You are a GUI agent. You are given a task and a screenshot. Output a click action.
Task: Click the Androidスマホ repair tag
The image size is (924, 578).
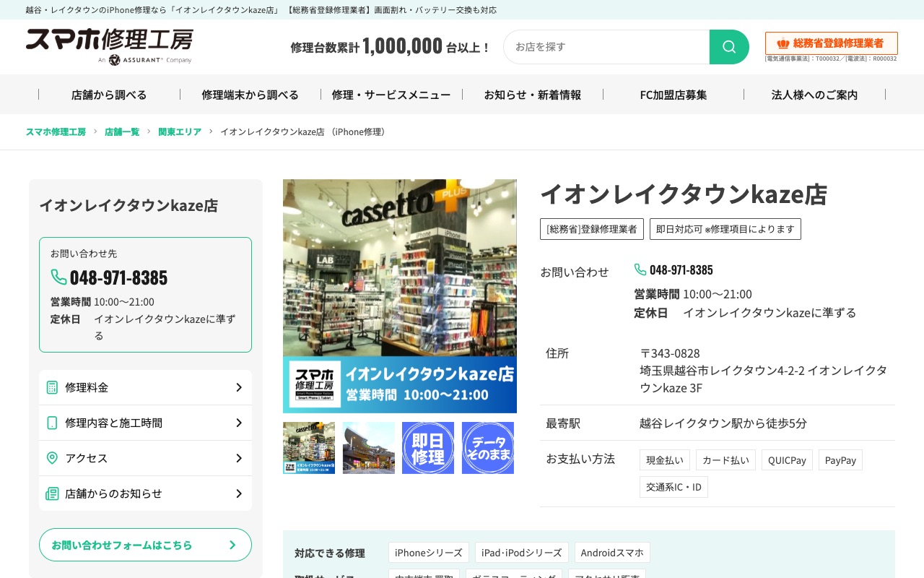612,553
